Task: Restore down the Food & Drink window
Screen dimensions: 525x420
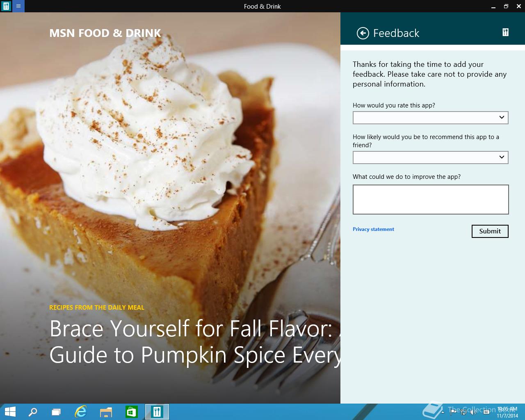Action: click(506, 6)
